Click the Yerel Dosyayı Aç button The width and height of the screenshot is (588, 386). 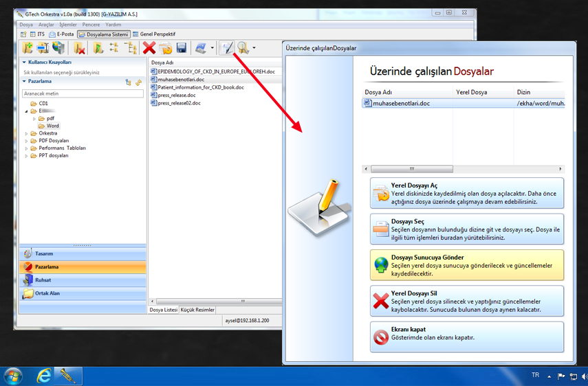(x=466, y=193)
